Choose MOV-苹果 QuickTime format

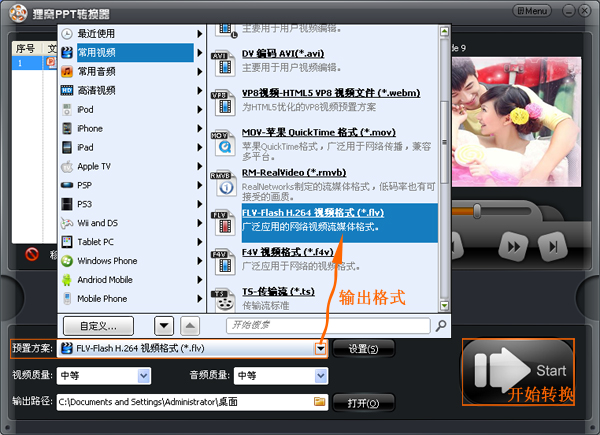(319, 132)
